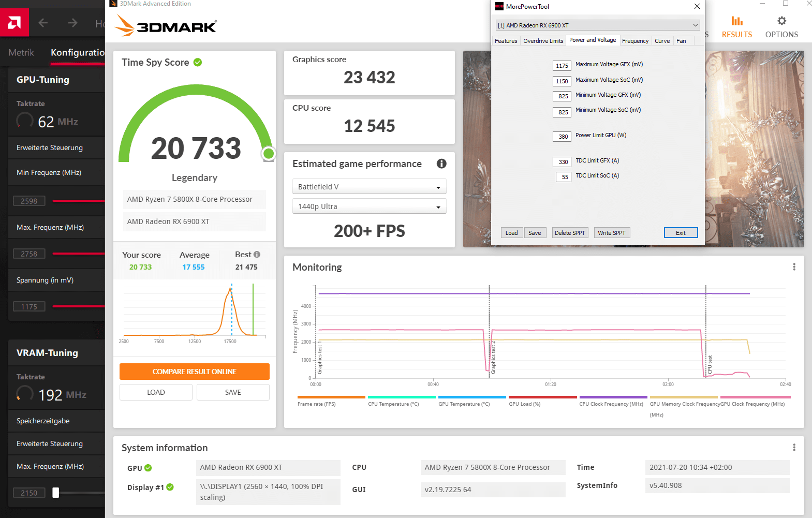Click the 3DMark logo
The height and width of the screenshot is (518, 812).
166,25
